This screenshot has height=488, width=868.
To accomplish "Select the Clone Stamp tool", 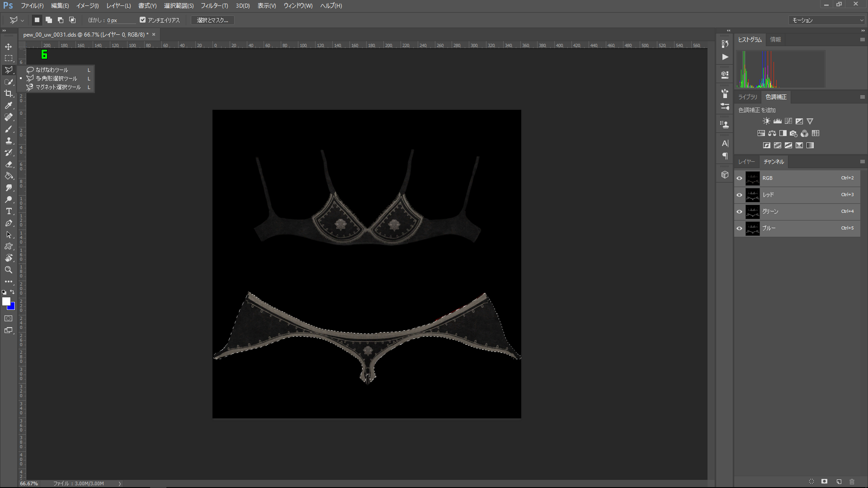I will [x=9, y=141].
